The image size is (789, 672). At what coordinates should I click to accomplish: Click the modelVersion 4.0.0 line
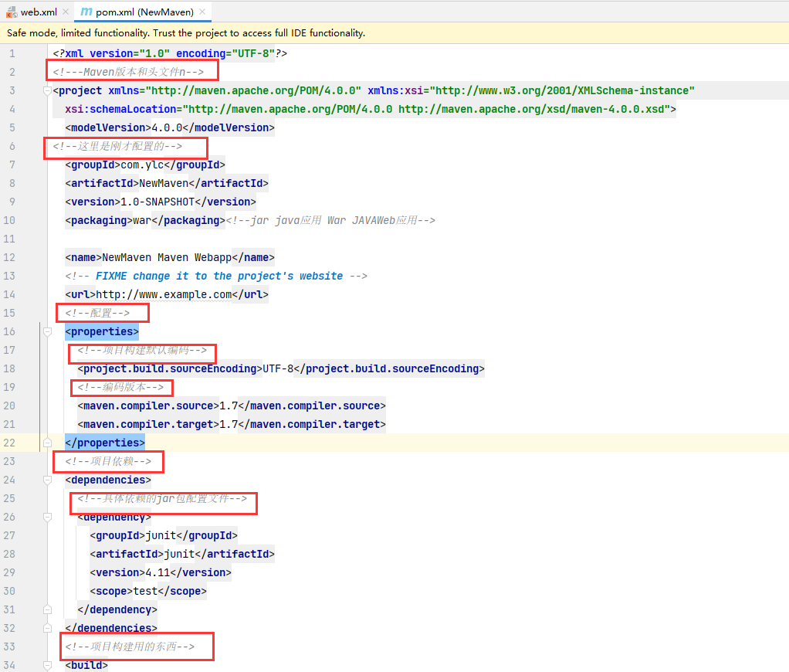pyautogui.click(x=170, y=128)
